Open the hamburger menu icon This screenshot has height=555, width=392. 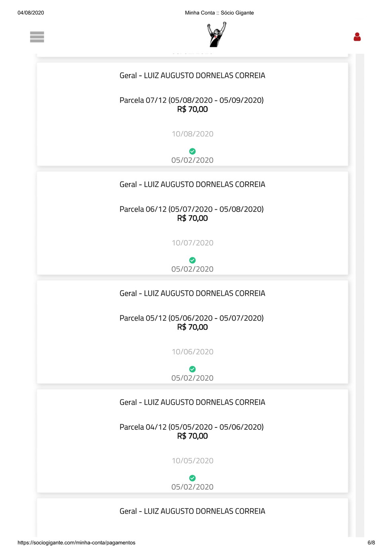37,37
